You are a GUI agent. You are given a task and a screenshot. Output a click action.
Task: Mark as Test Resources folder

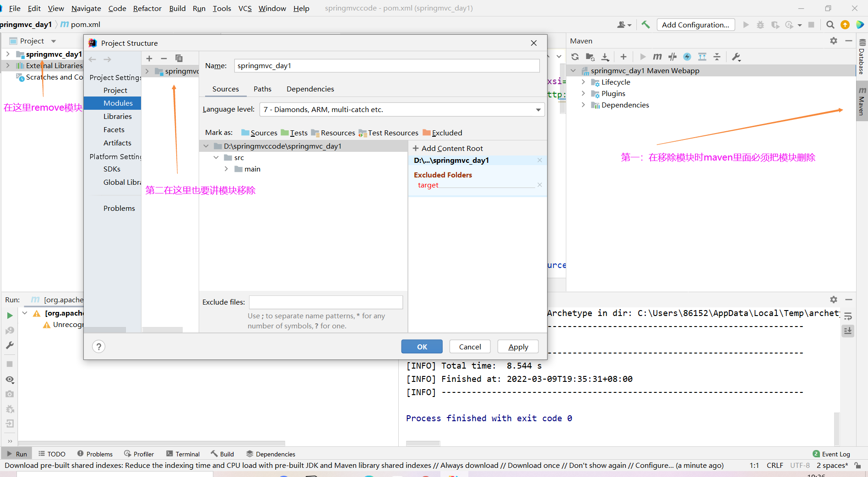click(388, 133)
